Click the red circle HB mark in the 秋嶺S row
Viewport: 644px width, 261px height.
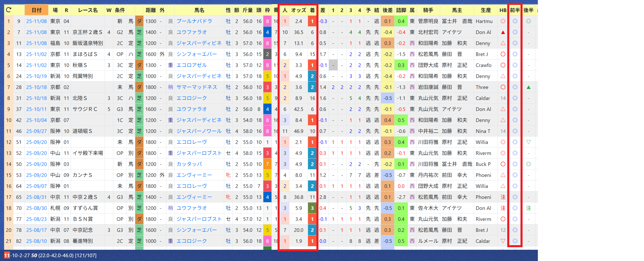point(503,65)
